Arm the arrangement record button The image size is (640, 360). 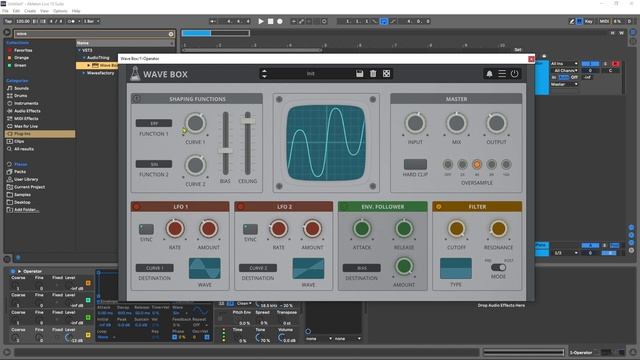tap(280, 21)
